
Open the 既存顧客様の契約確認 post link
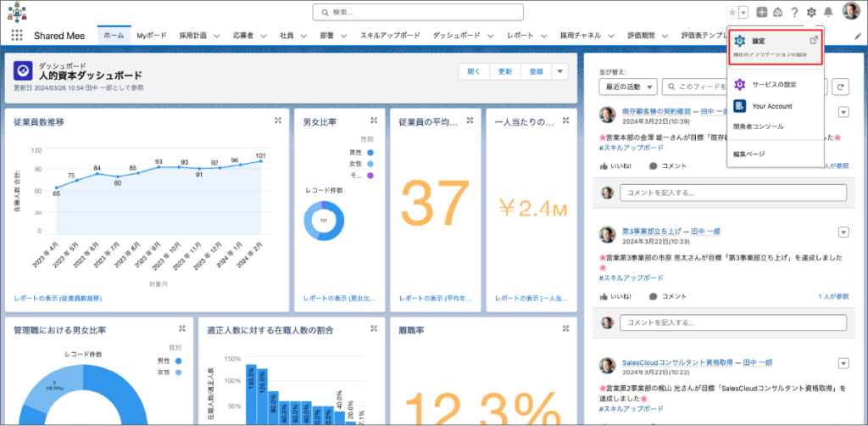(x=655, y=111)
